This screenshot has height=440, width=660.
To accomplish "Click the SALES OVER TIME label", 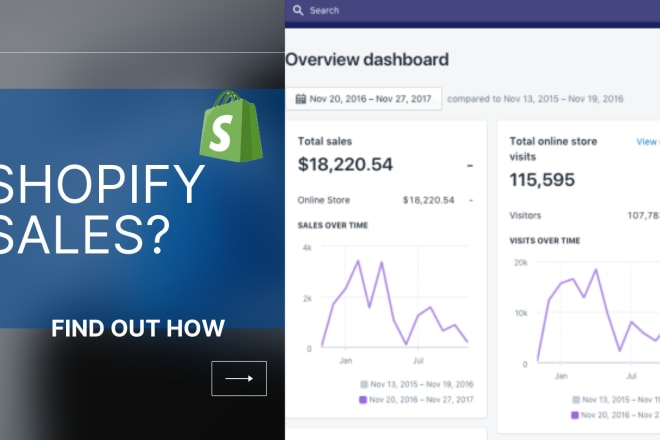I will coord(333,225).
